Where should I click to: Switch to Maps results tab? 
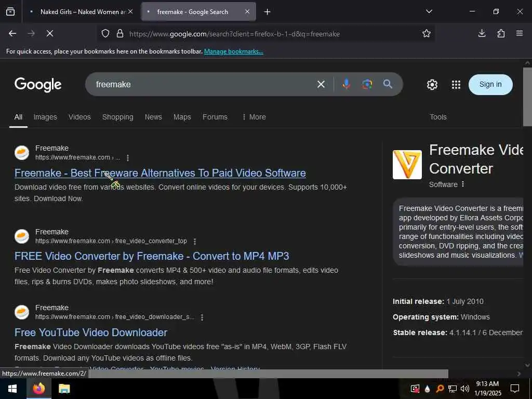[182, 117]
